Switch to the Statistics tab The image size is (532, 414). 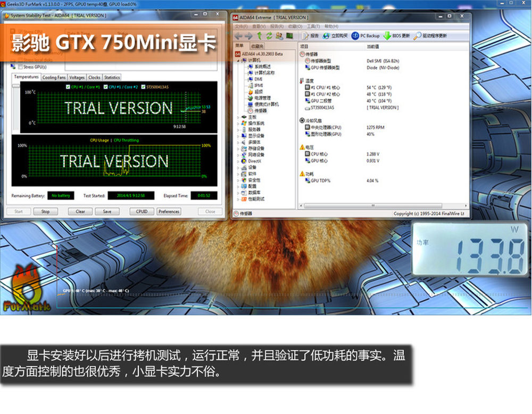[x=112, y=78]
